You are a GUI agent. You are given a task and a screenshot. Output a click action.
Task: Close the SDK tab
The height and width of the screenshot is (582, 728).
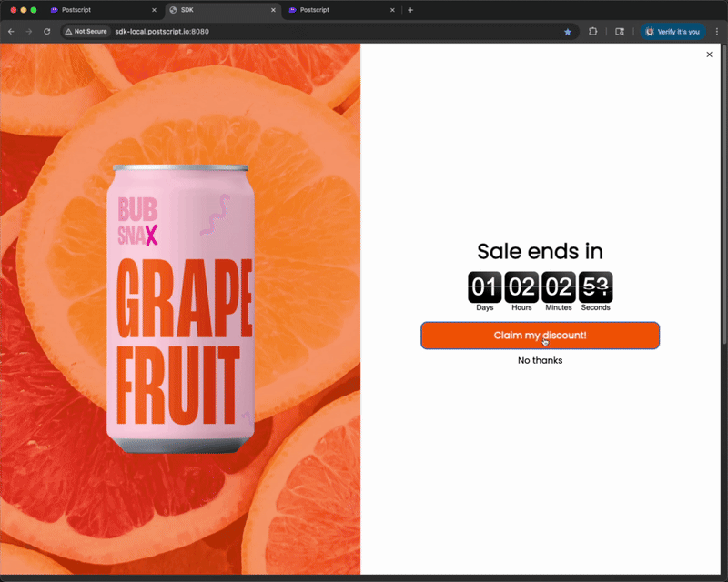point(273,10)
